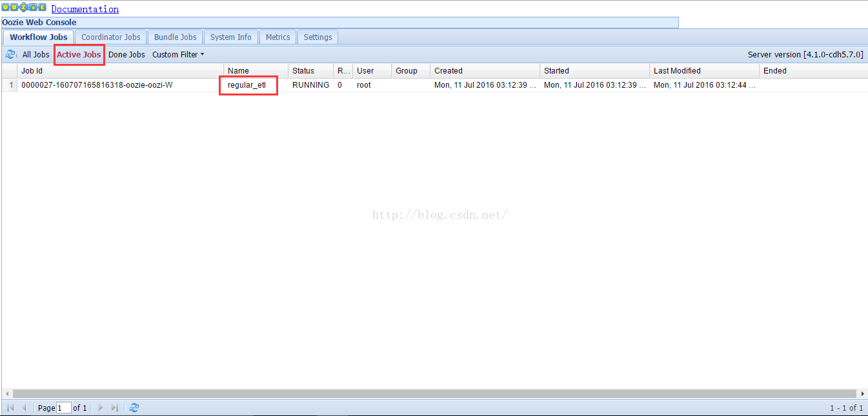
Task: Click the left arrow of the horizontal scrollbar
Action: pos(7,393)
